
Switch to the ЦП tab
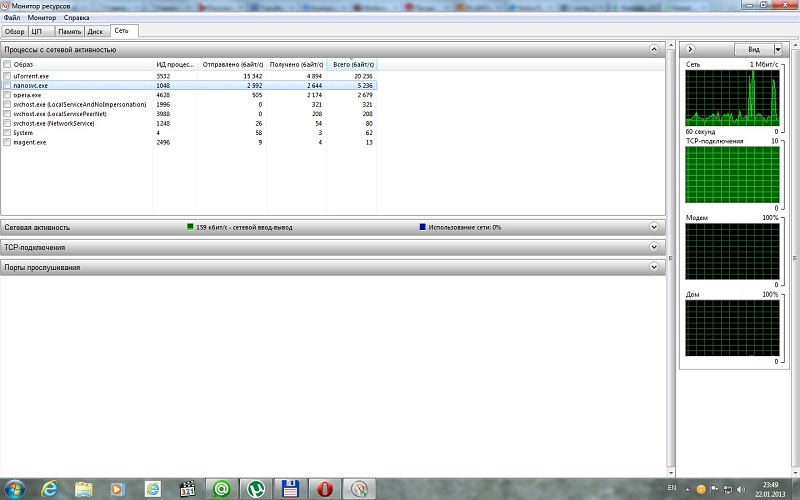38,31
